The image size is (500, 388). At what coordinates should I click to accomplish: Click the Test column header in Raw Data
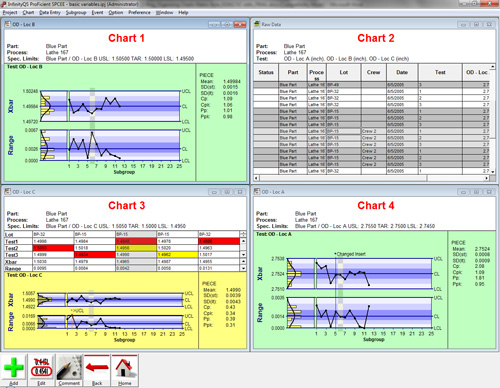(x=440, y=72)
